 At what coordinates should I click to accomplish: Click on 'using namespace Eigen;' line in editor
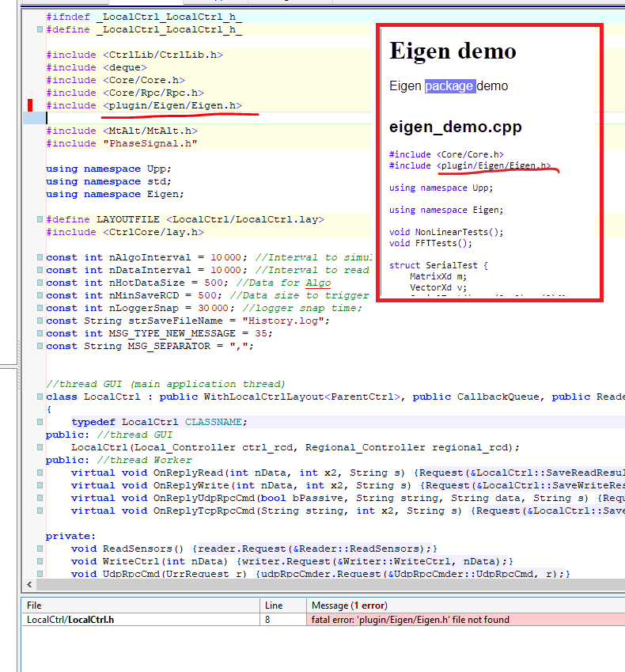115,194
